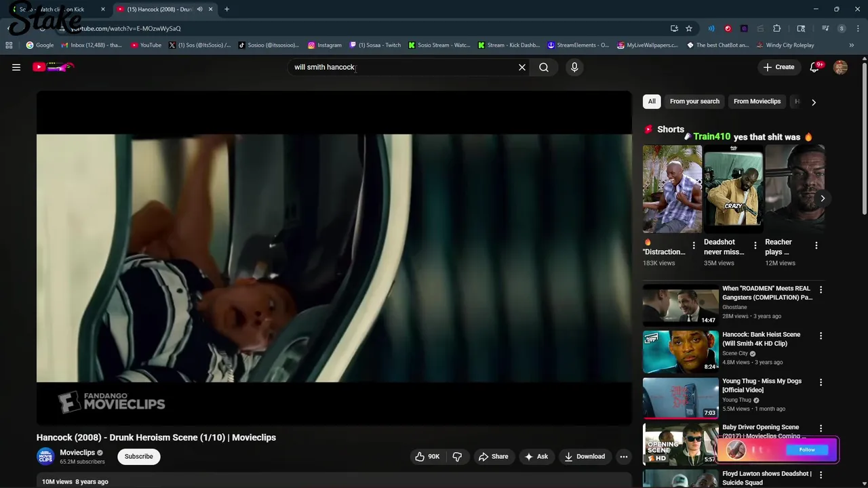Image resolution: width=868 pixels, height=488 pixels.
Task: Click the Ask button
Action: 536,456
